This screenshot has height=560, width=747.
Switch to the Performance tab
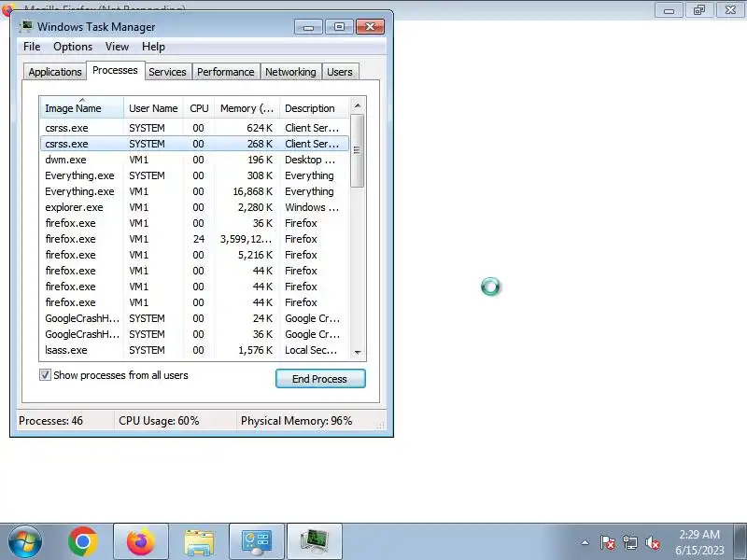[226, 72]
